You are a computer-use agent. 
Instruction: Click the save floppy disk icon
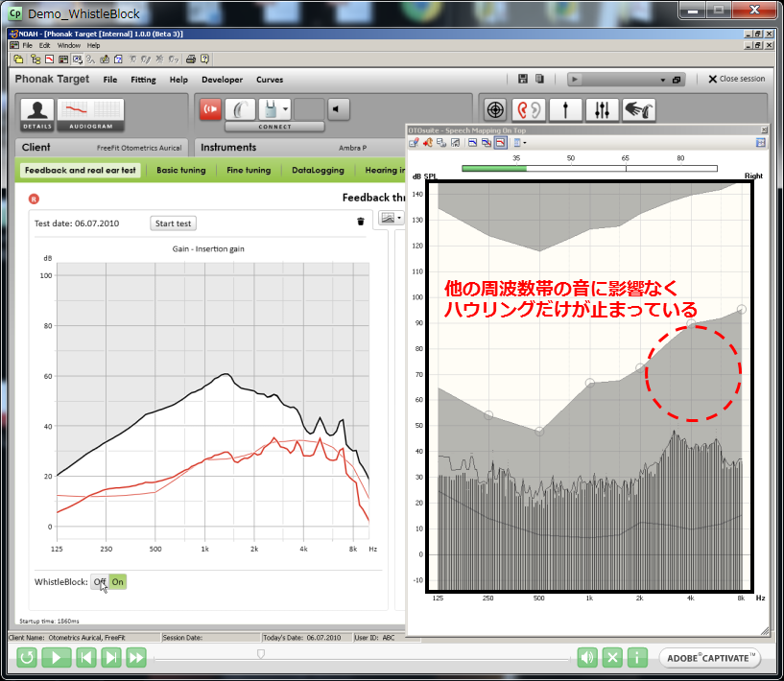[x=522, y=79]
